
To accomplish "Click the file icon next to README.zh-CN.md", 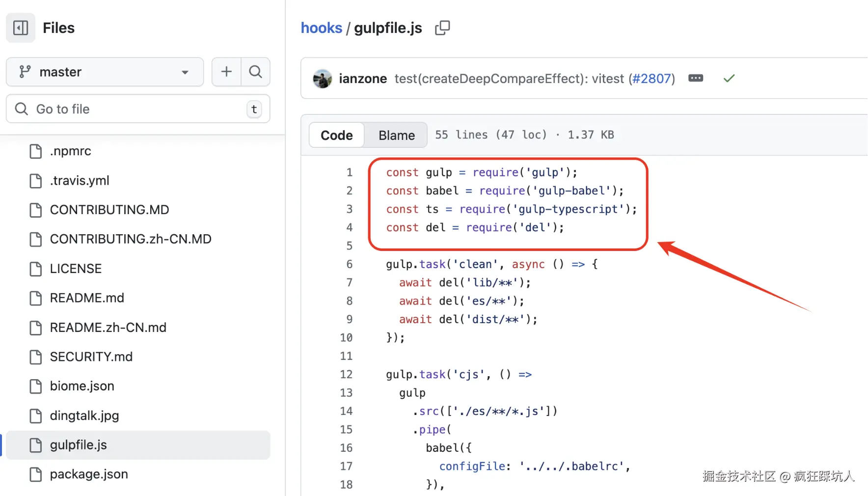I will coord(36,328).
